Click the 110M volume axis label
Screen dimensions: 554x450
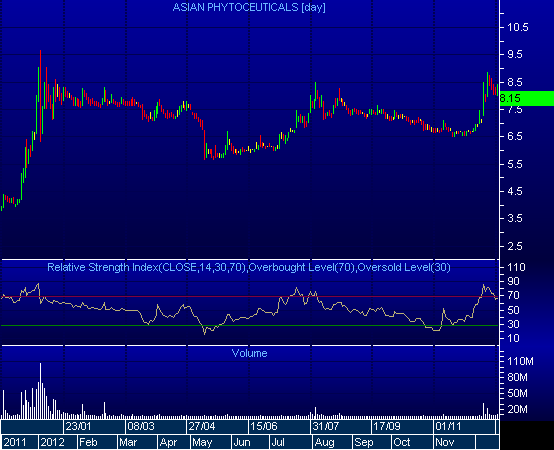pyautogui.click(x=520, y=361)
